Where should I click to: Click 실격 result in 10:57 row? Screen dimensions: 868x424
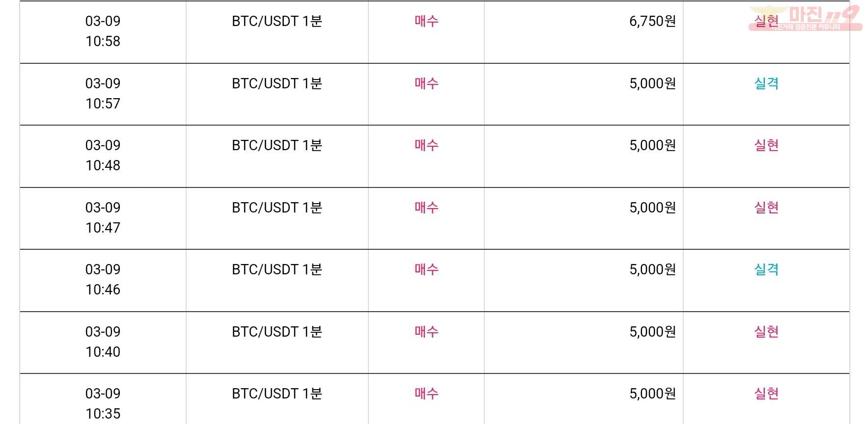pos(766,83)
